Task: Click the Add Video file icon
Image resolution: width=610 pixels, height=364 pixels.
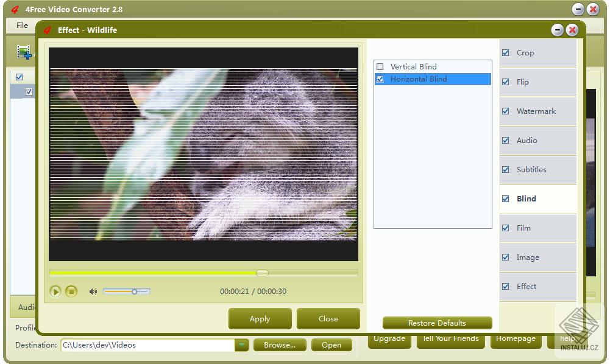Action: pyautogui.click(x=24, y=52)
